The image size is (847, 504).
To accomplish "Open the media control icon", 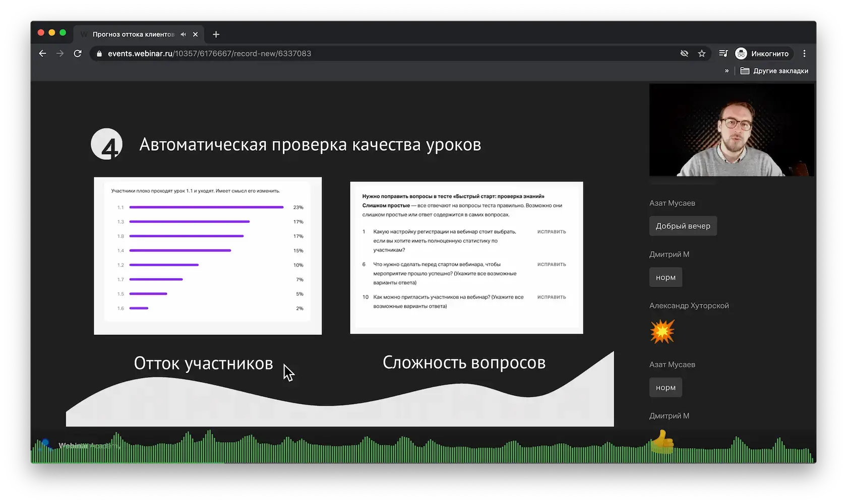I will tap(723, 53).
